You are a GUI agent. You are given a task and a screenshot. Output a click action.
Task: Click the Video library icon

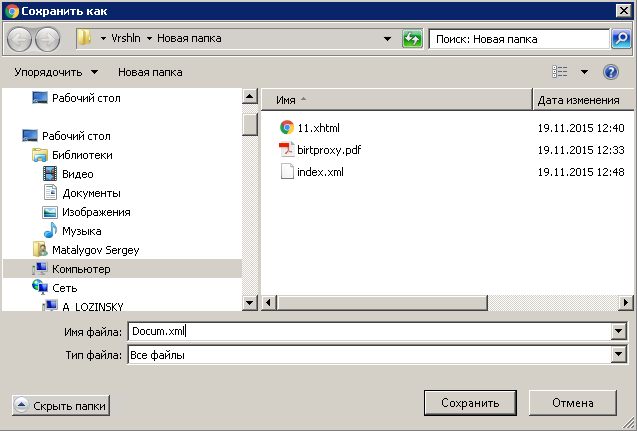[50, 174]
